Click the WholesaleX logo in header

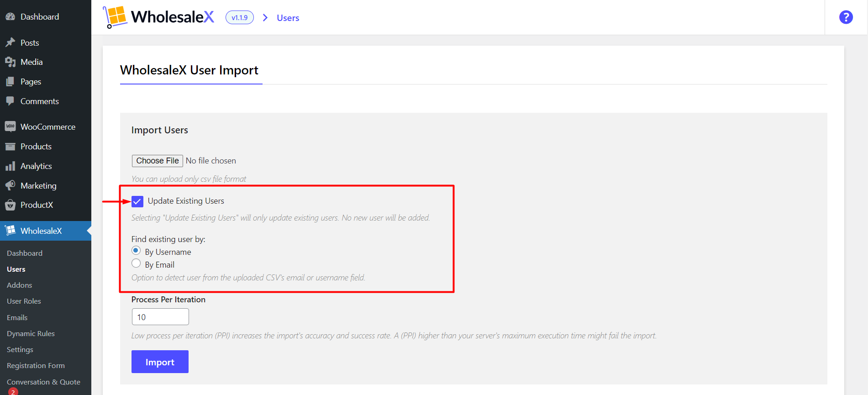(158, 17)
